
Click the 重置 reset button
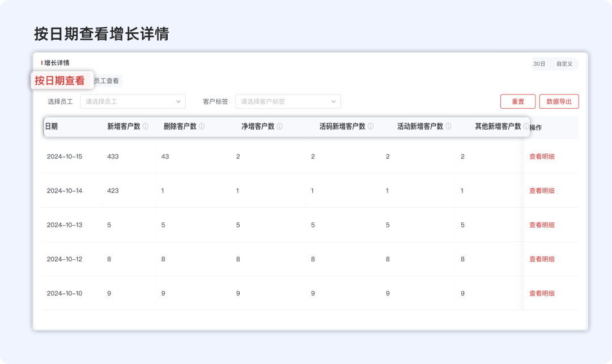coord(518,101)
